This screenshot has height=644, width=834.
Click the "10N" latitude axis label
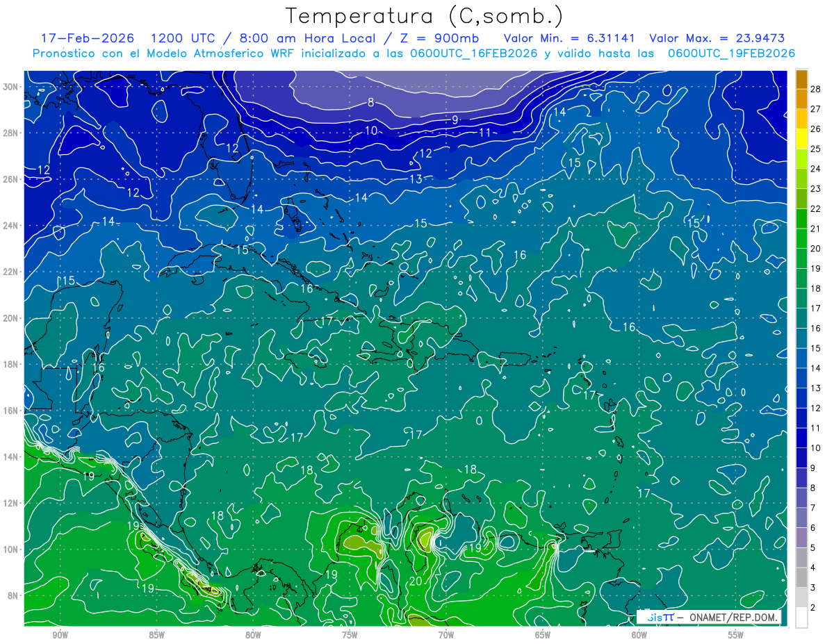point(12,550)
